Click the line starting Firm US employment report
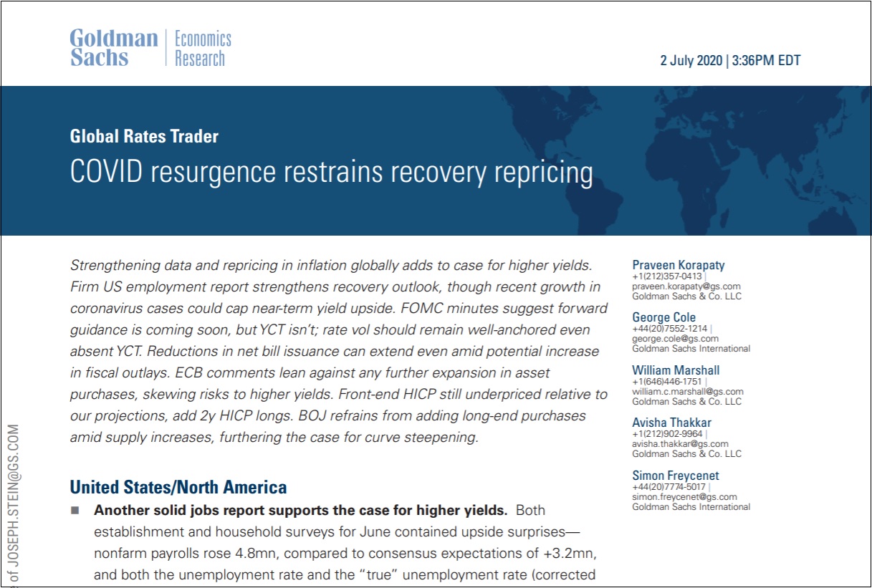The width and height of the screenshot is (872, 588). coord(335,286)
